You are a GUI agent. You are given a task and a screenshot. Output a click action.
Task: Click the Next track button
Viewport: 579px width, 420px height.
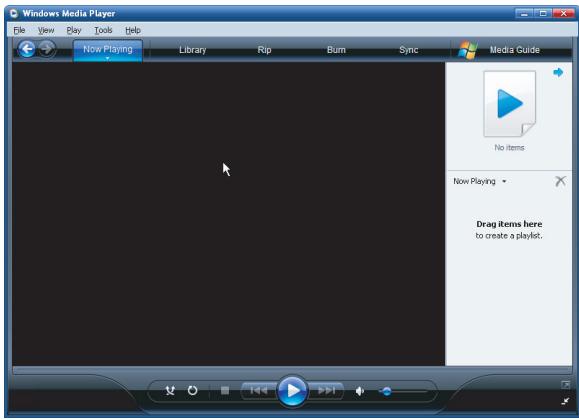point(326,390)
